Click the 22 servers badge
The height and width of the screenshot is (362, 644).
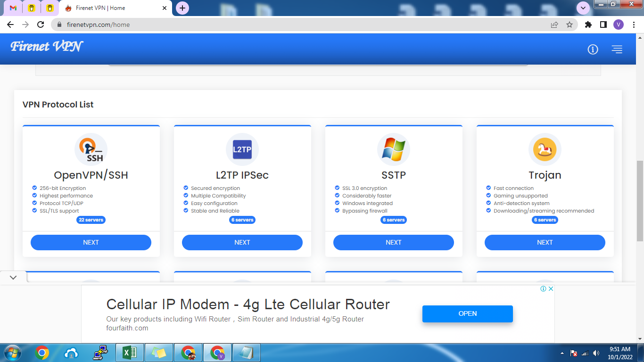(x=91, y=220)
